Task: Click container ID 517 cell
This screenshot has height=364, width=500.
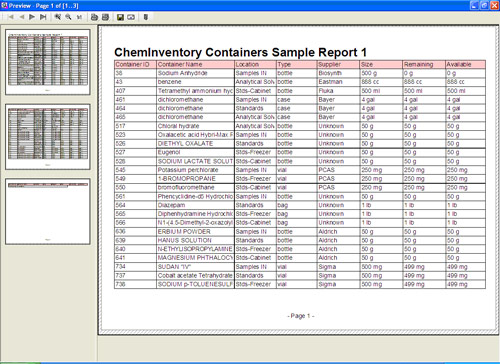Action: (x=135, y=126)
